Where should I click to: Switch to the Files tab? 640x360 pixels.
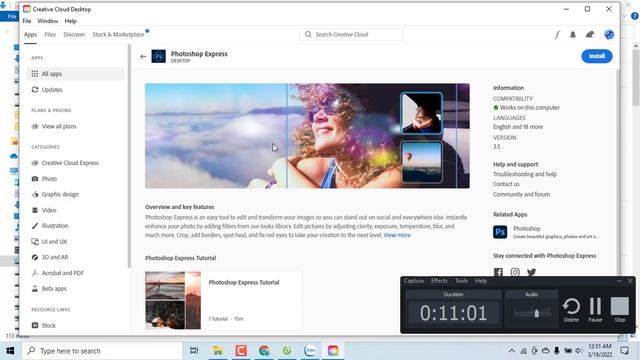point(50,35)
